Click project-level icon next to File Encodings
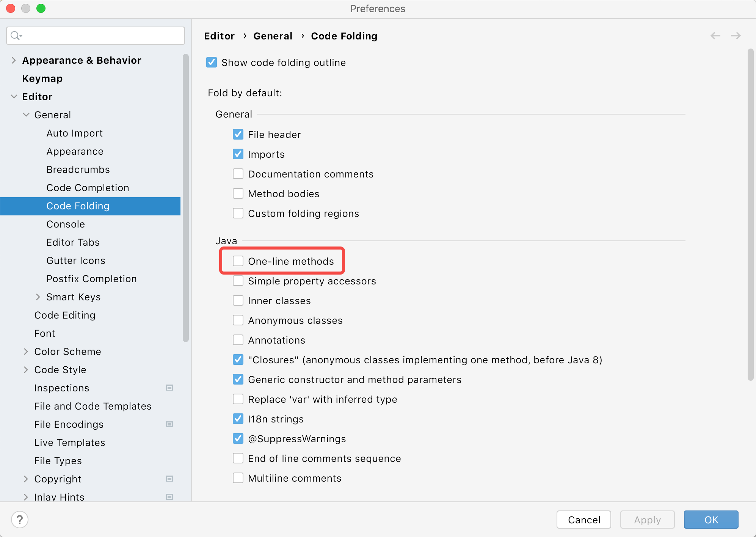Screen dimensions: 756x537 click(169, 424)
